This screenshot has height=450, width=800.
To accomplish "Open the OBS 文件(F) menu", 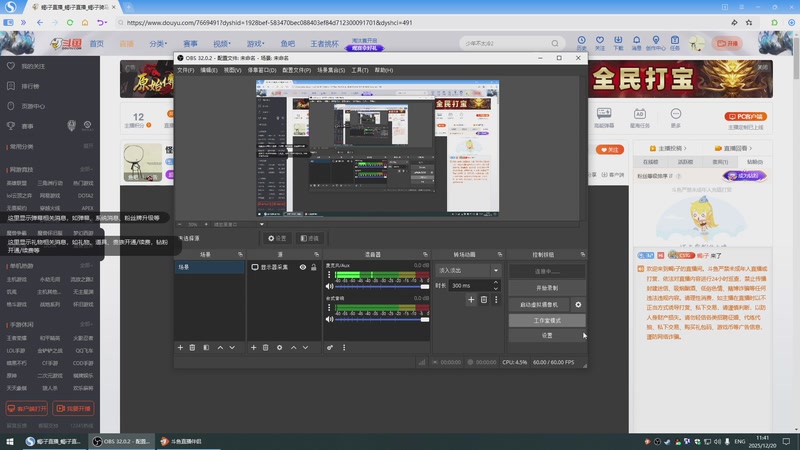I will click(x=186, y=70).
